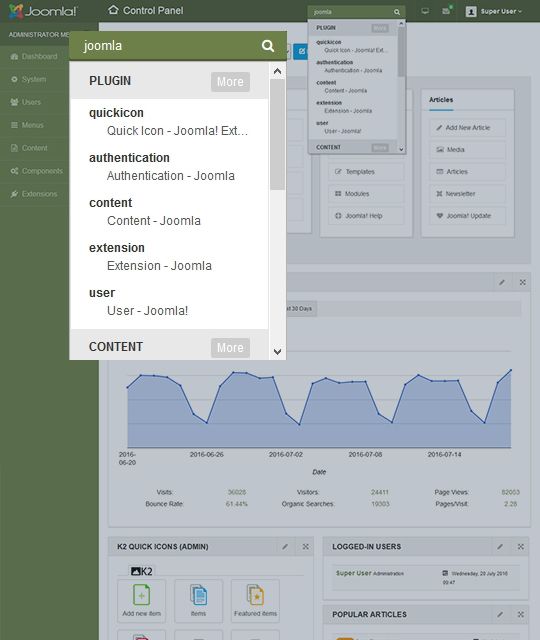Click More beside PLUGIN in the small header dropdown

(x=380, y=28)
